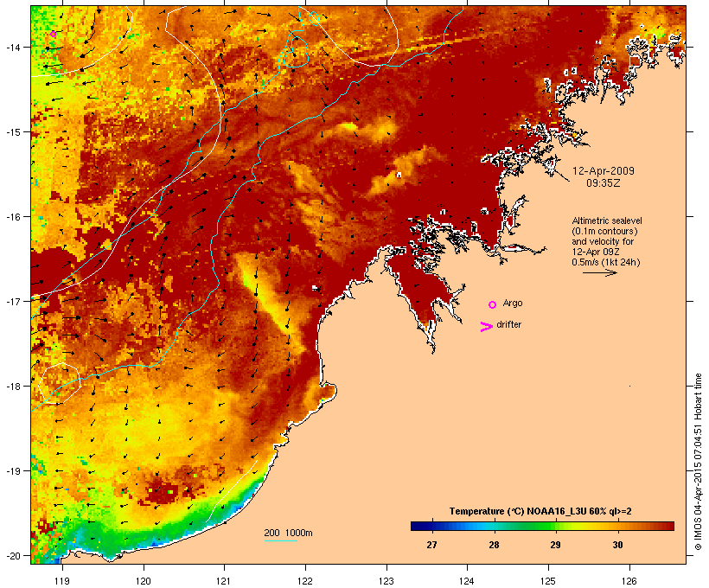Click latitude axis label -14
Viewport: 709px width, 588px height.
pyautogui.click(x=14, y=47)
